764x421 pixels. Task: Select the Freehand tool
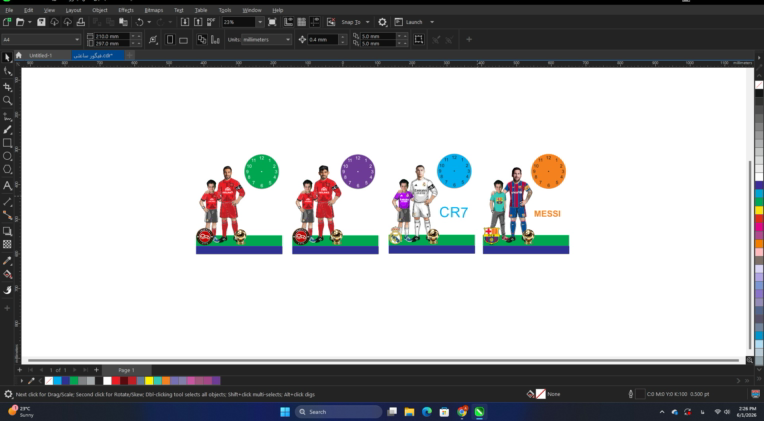[x=7, y=117]
